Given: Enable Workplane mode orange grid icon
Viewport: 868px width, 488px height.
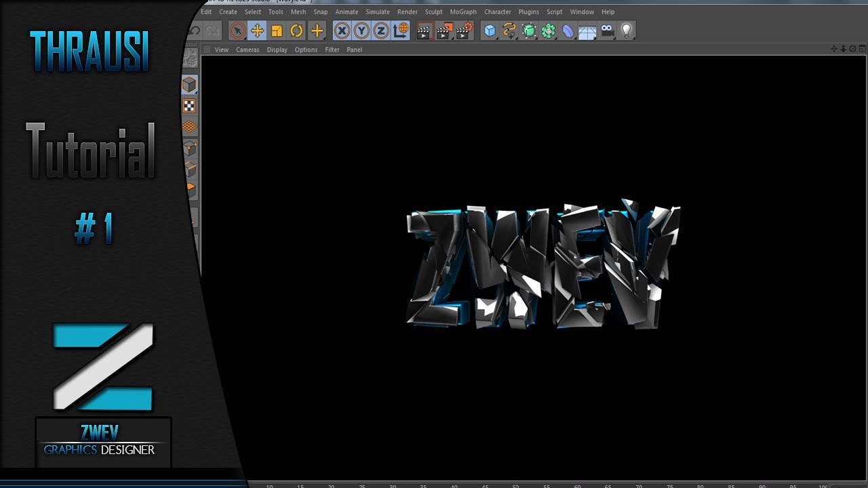Looking at the screenshot, I should point(189,126).
